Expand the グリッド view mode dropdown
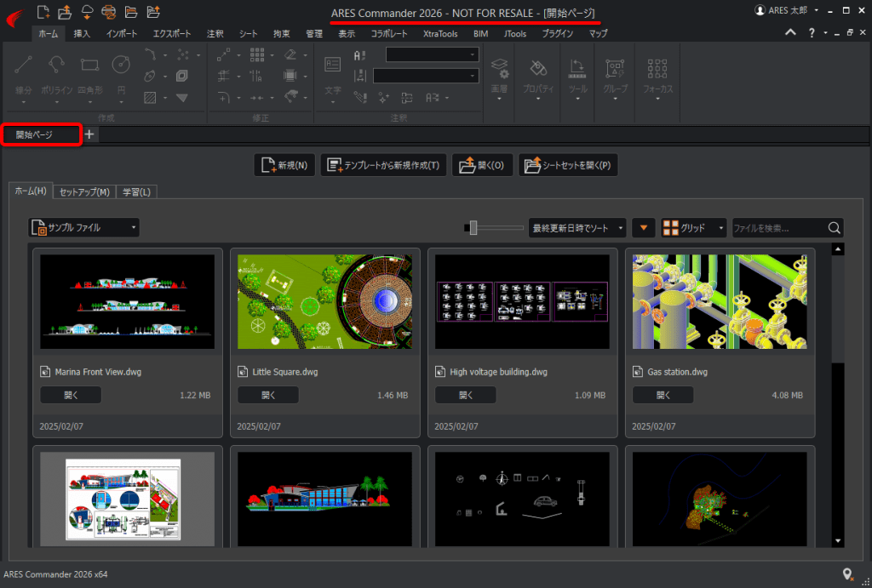This screenshot has width=872, height=588. 694,228
